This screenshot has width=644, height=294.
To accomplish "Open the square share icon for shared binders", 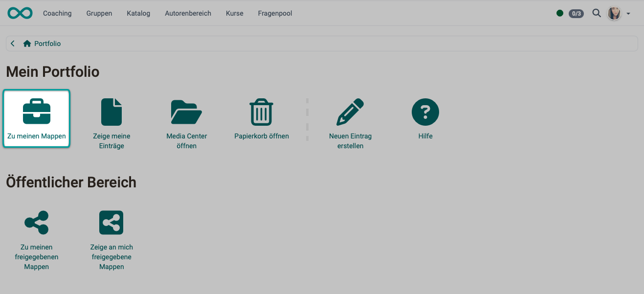I will click(111, 223).
